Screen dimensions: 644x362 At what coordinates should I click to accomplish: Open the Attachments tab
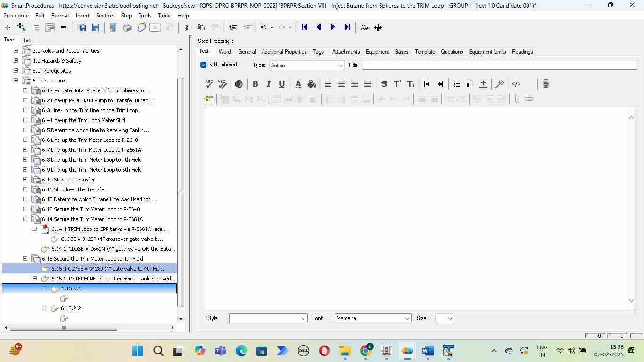tap(346, 52)
